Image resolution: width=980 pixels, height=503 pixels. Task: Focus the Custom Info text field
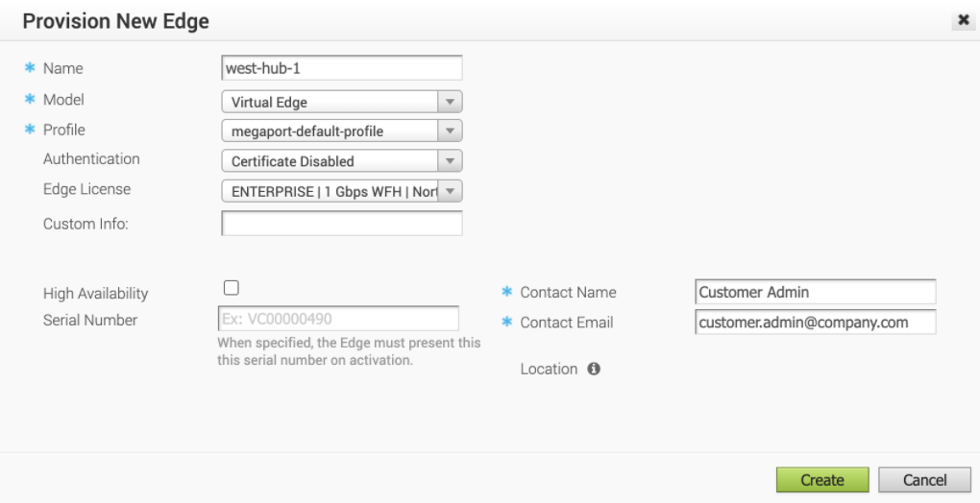pyautogui.click(x=342, y=224)
